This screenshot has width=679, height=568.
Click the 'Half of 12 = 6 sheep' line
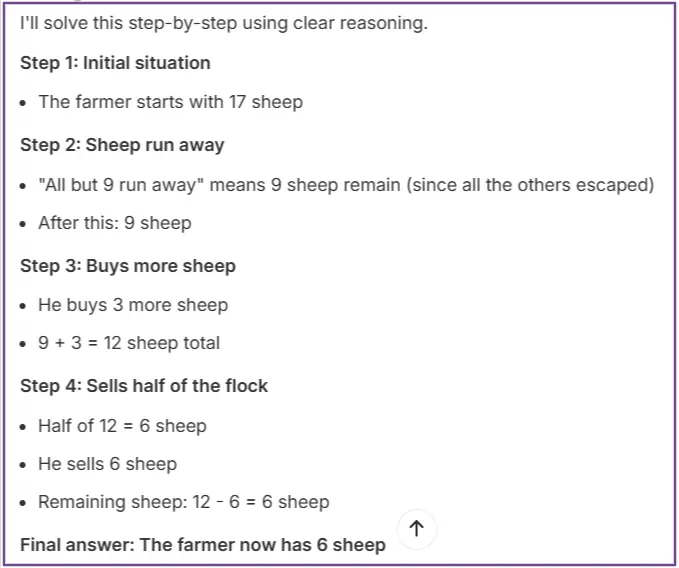point(122,426)
